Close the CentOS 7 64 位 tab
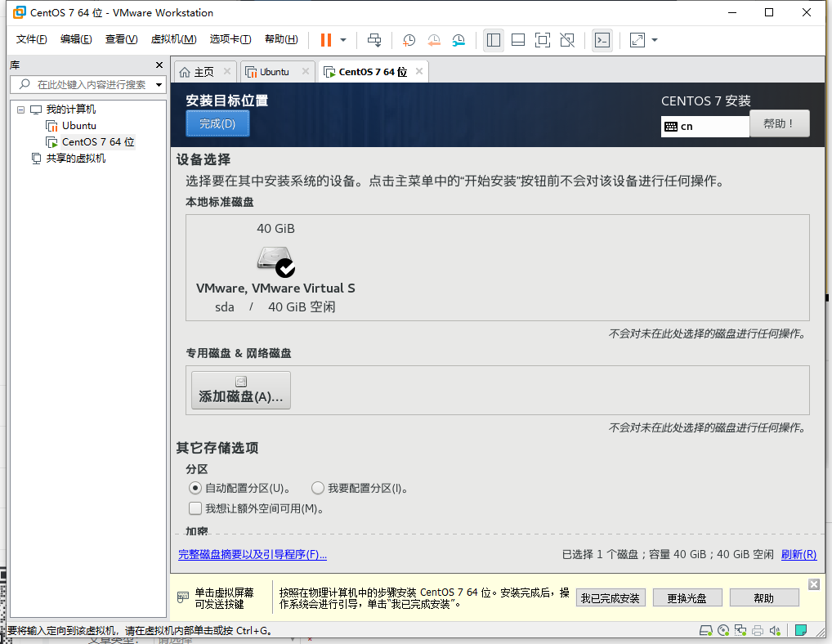Image resolution: width=832 pixels, height=644 pixels. [419, 71]
